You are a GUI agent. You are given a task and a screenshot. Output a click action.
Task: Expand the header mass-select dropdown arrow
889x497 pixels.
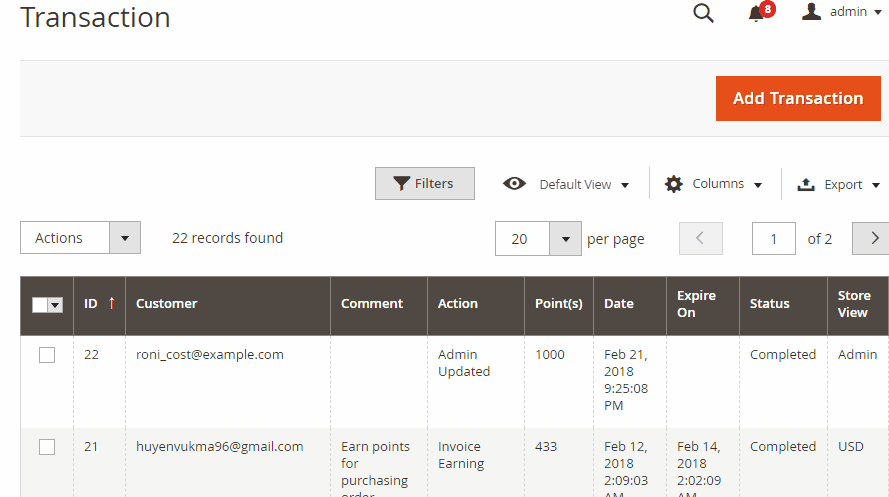click(55, 305)
